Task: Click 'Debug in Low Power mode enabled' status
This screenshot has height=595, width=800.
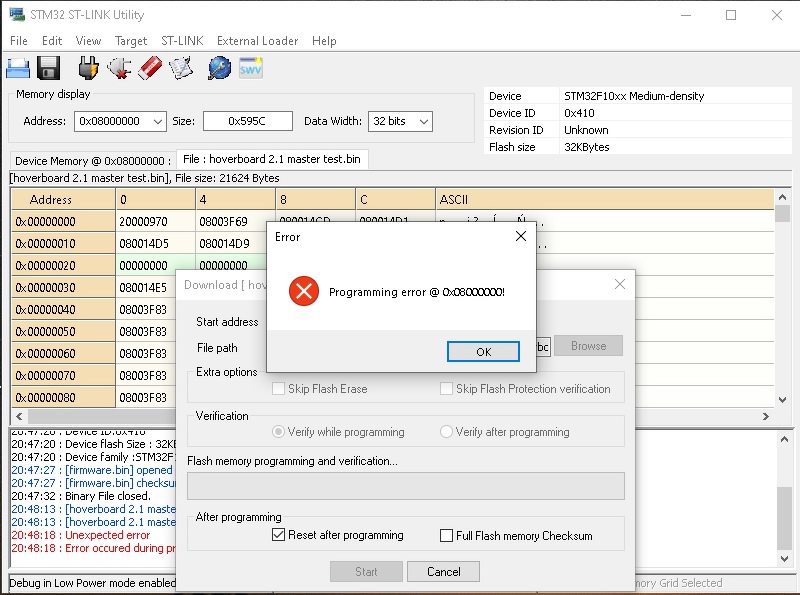Action: (92, 583)
